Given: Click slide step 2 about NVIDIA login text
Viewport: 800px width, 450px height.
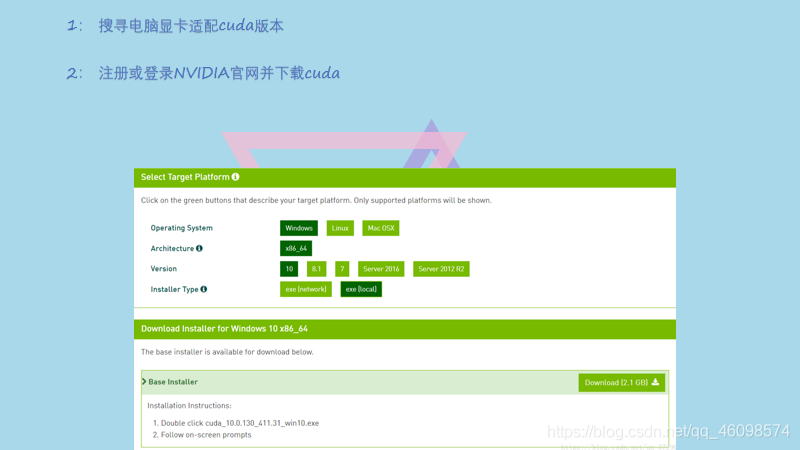Looking at the screenshot, I should (203, 73).
